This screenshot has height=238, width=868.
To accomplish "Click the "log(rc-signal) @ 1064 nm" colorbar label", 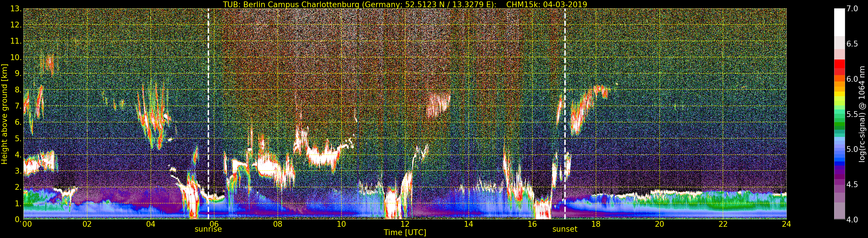I will point(863,114).
